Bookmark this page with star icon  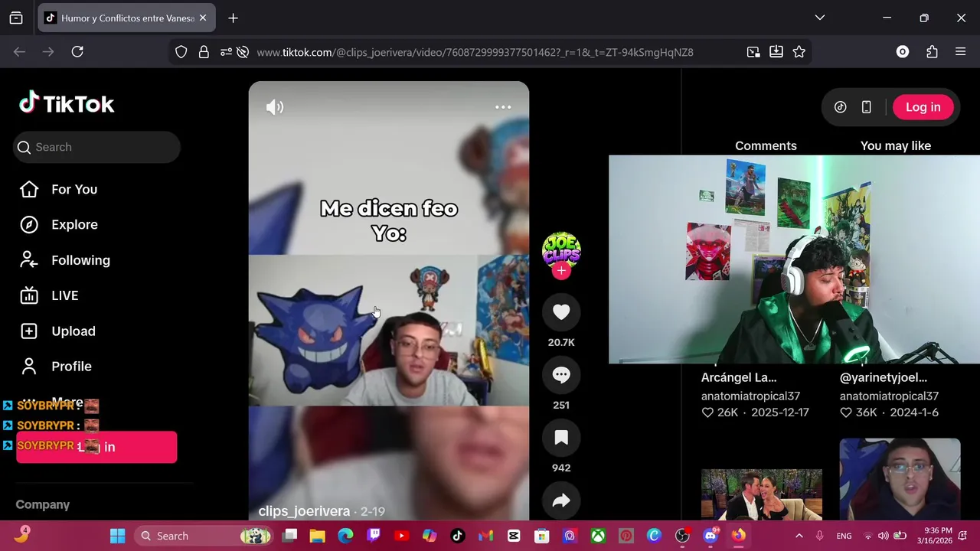(x=799, y=52)
